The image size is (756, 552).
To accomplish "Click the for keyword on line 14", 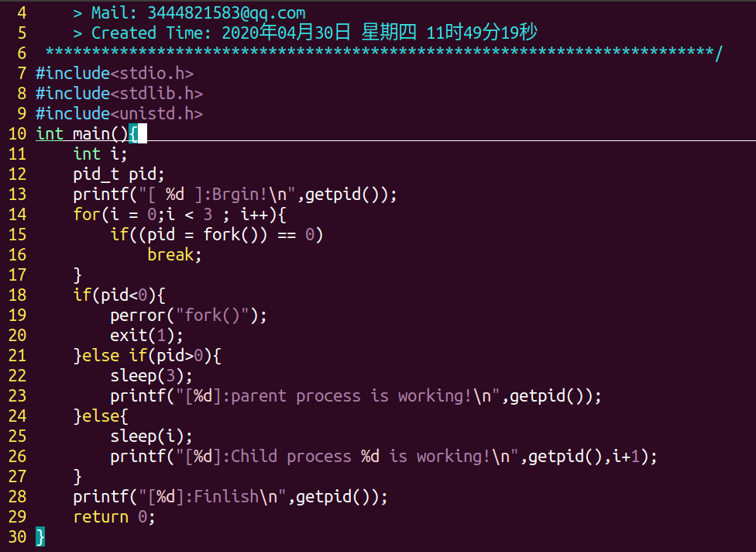I will 87,215.
